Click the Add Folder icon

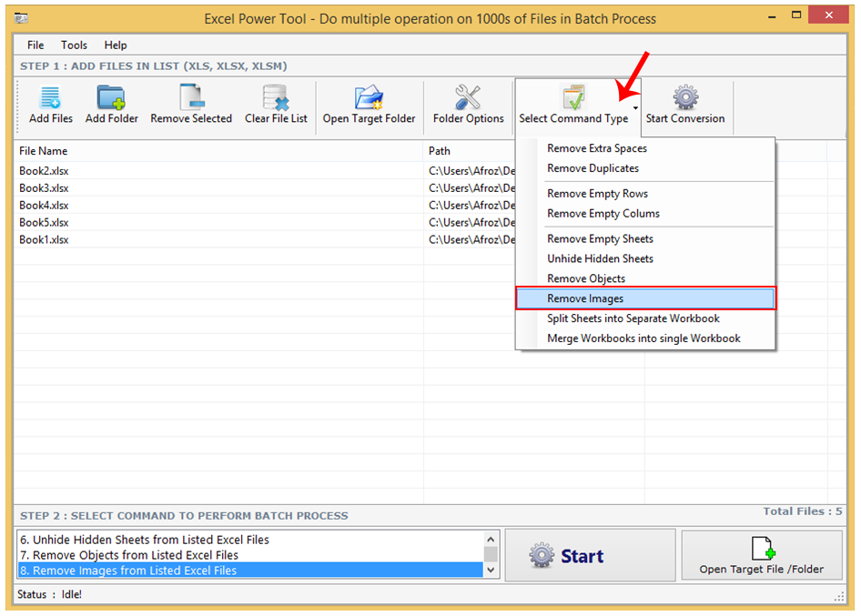[111, 97]
